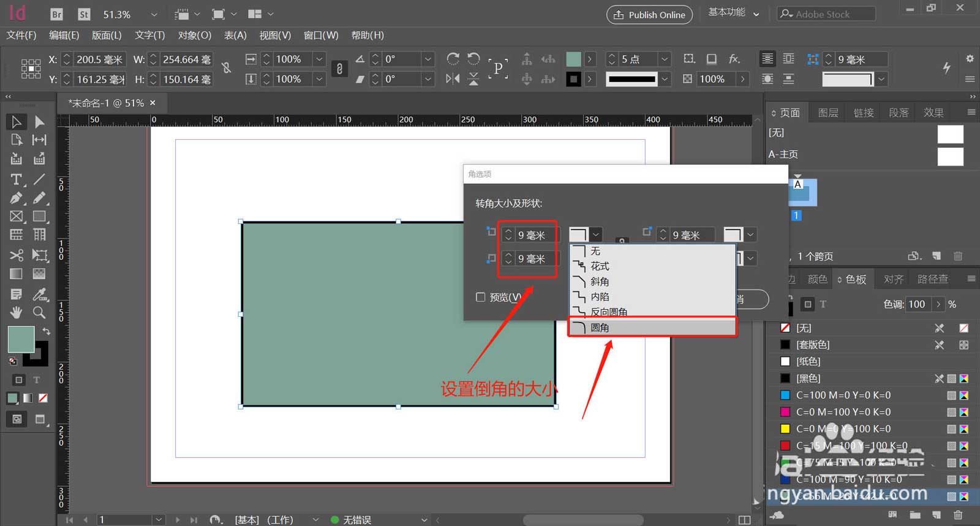Pick the Scissors tool
The height and width of the screenshot is (526, 980).
[16, 255]
